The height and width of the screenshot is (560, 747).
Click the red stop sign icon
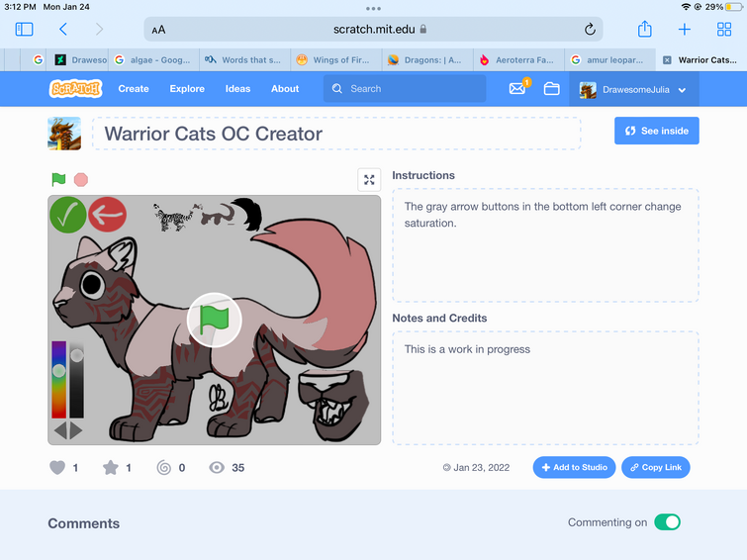(81, 180)
